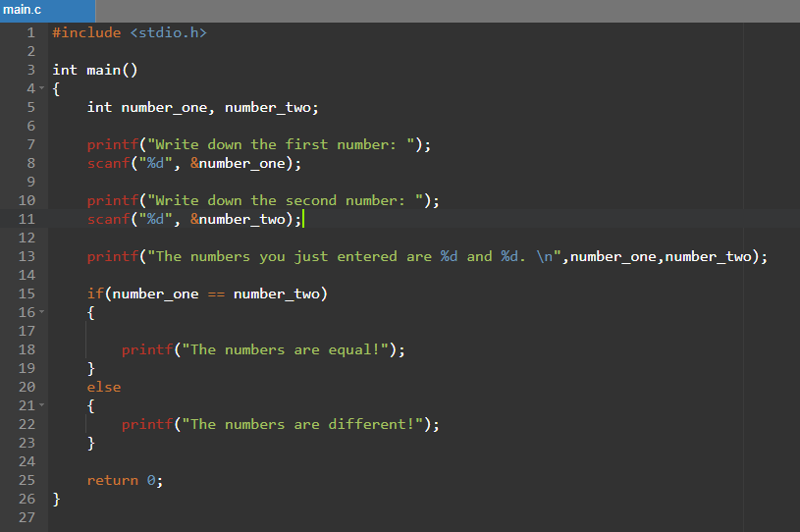Click on '#include' at line 1
Viewport: 800px width, 532px height.
86,32
